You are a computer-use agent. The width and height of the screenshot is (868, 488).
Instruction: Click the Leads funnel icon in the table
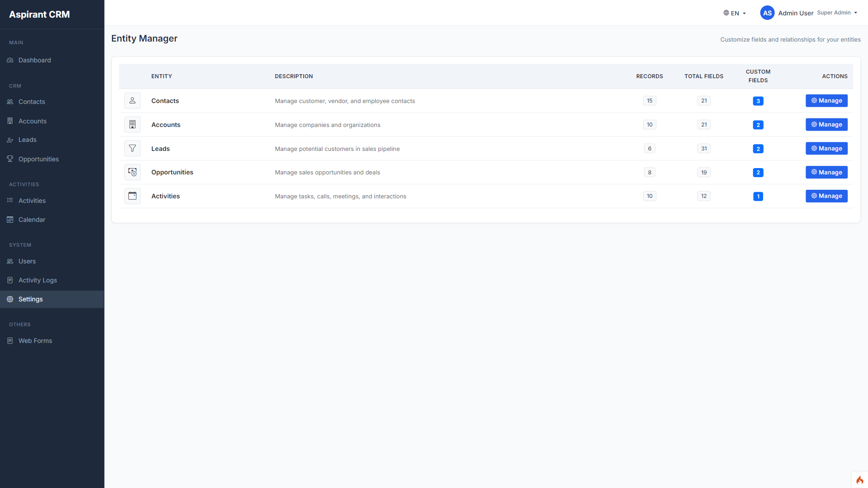click(132, 148)
